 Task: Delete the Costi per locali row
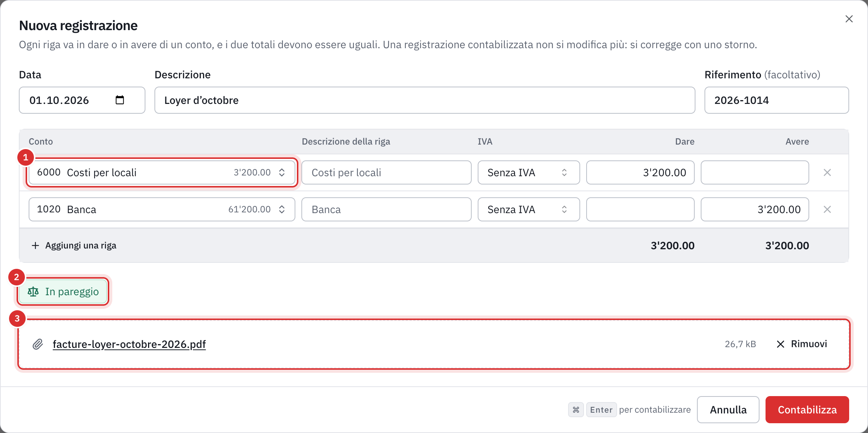coord(827,172)
